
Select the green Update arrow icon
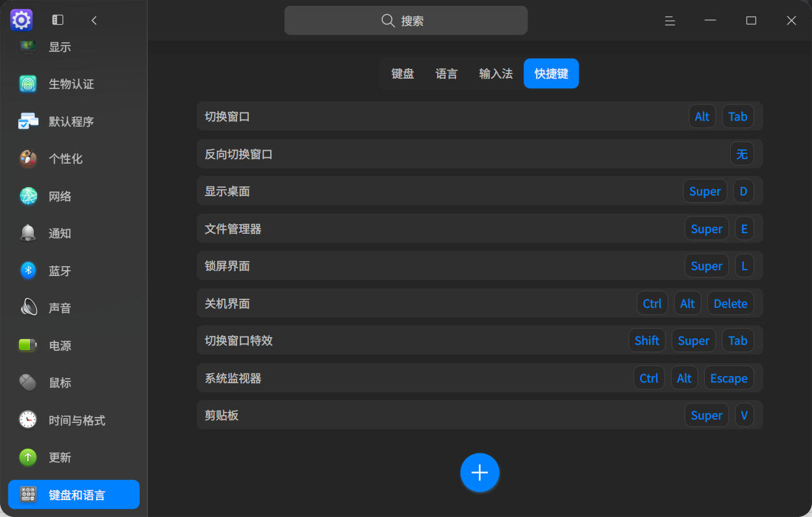[x=28, y=457]
